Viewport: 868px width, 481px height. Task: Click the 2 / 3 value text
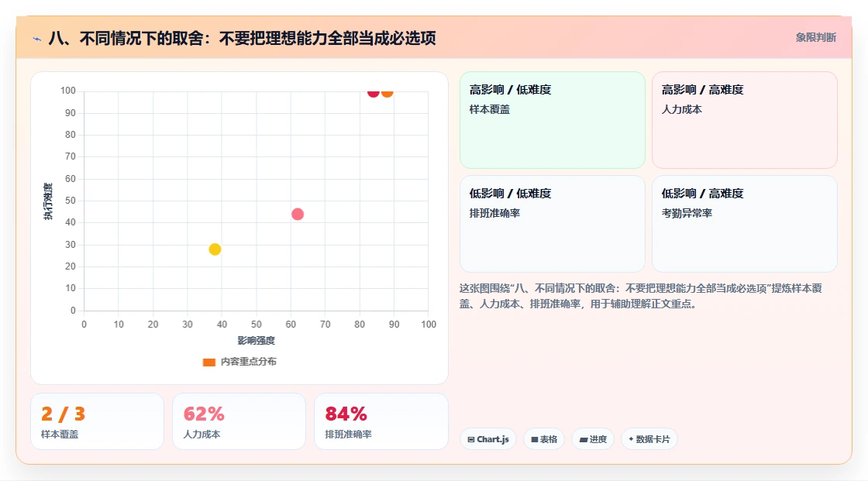(x=63, y=414)
